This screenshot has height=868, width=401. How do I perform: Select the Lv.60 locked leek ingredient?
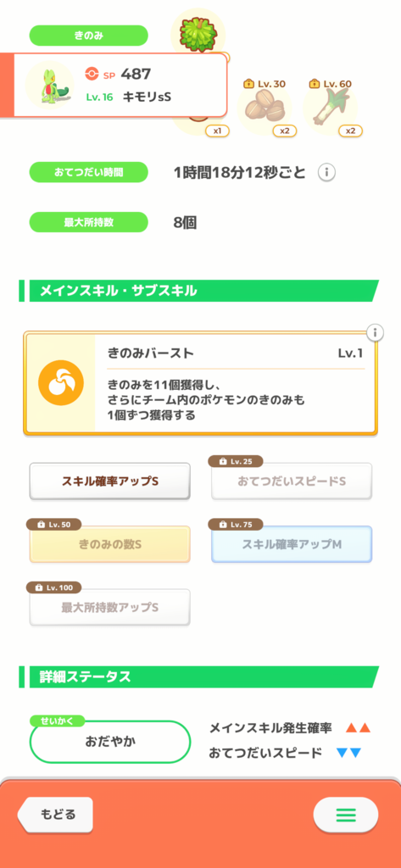click(x=331, y=108)
